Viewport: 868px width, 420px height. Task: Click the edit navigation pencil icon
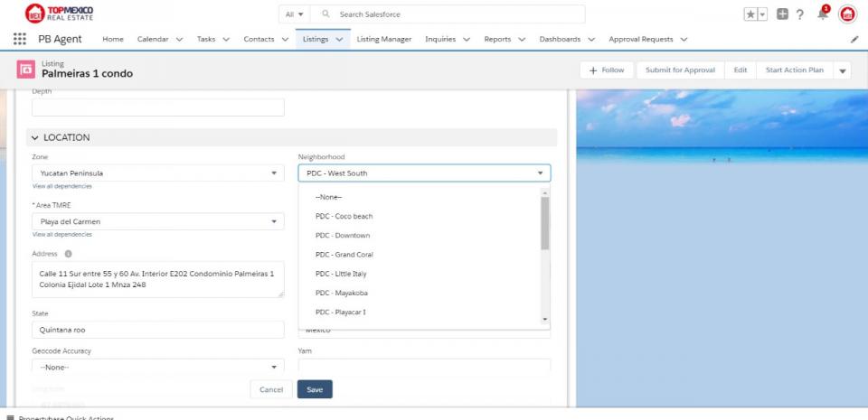[x=854, y=40]
